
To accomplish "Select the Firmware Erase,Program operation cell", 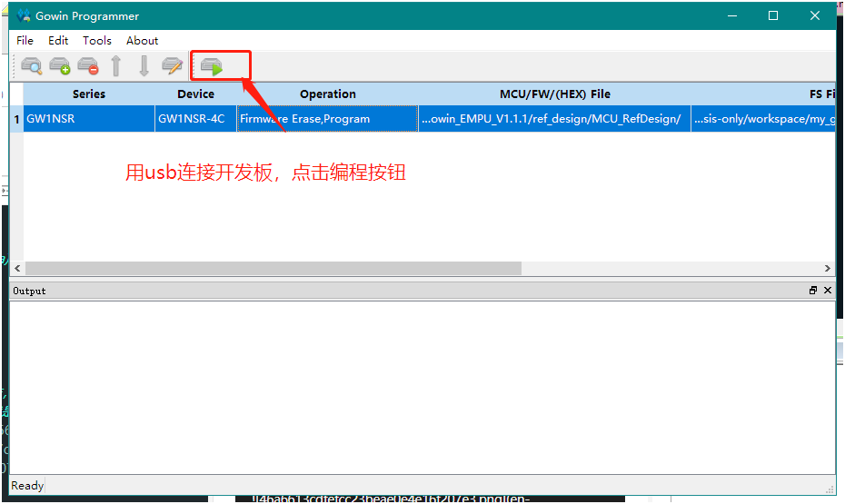I will tap(328, 118).
